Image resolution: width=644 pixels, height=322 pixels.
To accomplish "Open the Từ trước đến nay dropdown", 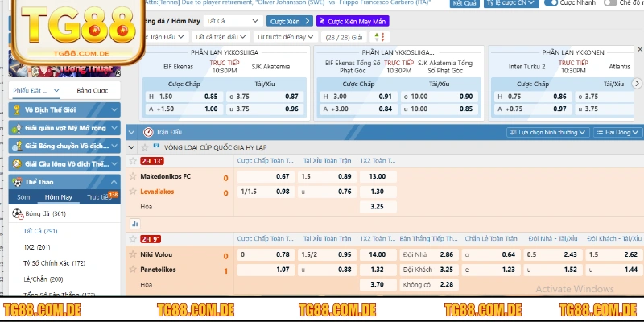I will tap(285, 37).
